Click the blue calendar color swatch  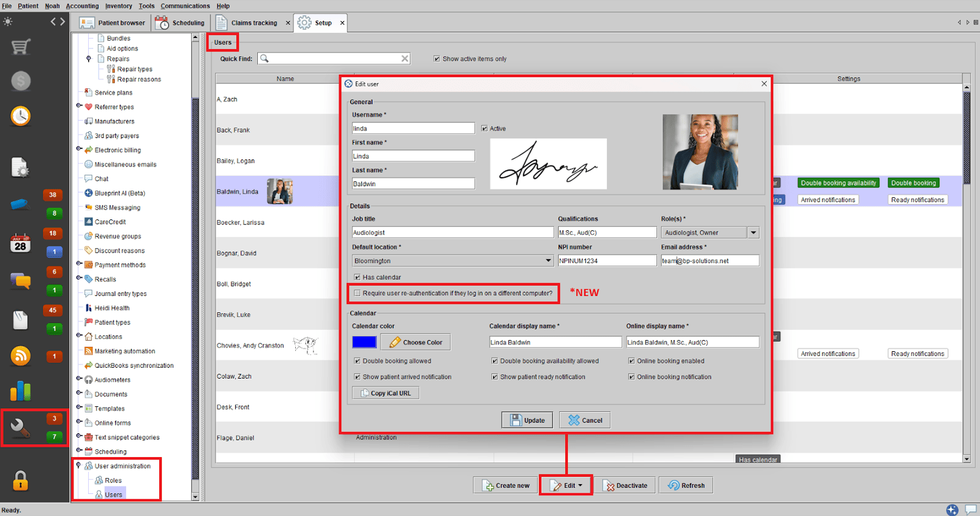(364, 342)
